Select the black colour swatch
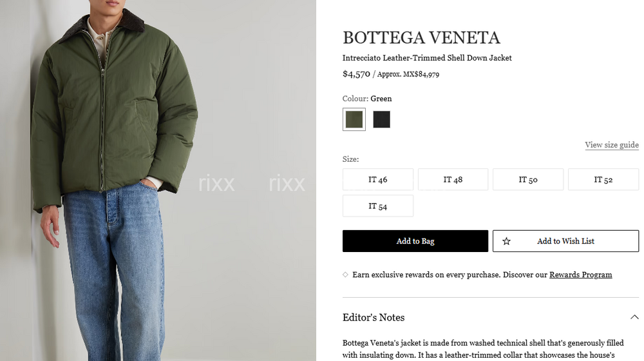644x361 pixels. coord(381,119)
